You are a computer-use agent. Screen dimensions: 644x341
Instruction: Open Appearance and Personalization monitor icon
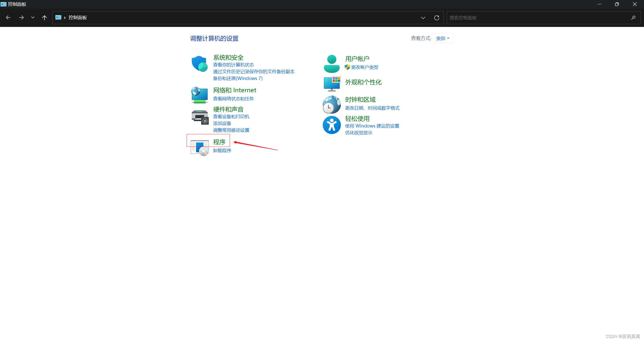332,83
